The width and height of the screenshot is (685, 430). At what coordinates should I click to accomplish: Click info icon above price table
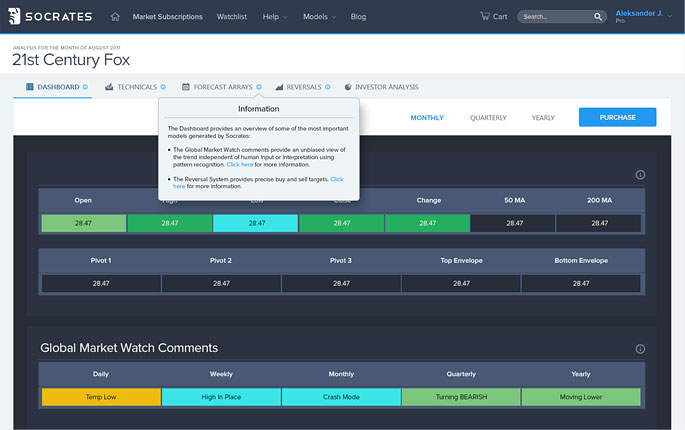[x=640, y=175]
